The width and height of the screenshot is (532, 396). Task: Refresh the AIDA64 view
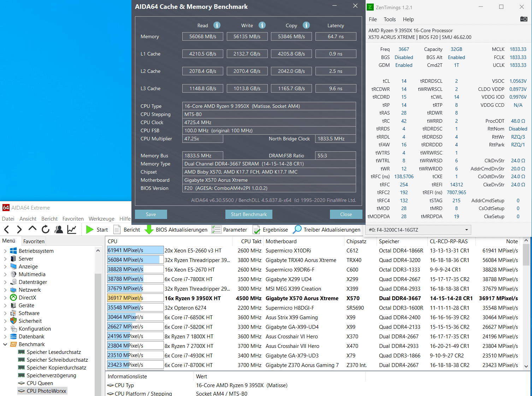point(46,229)
